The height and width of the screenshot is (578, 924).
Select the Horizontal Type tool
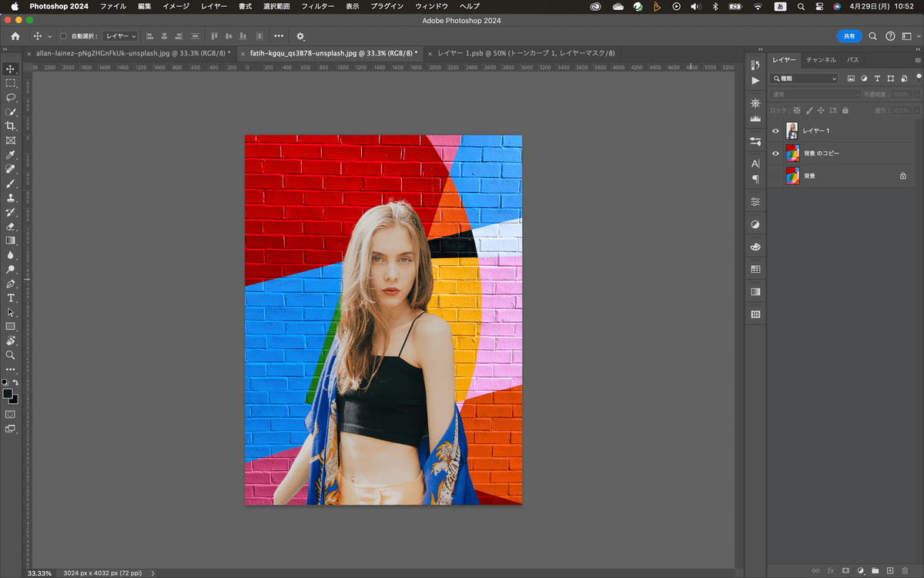[11, 297]
